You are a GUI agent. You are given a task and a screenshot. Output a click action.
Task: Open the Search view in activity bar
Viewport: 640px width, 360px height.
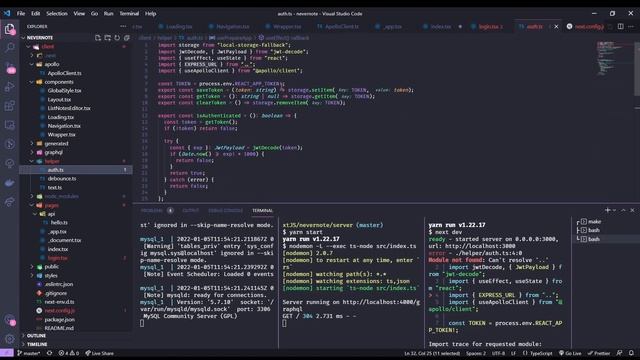[9, 48]
